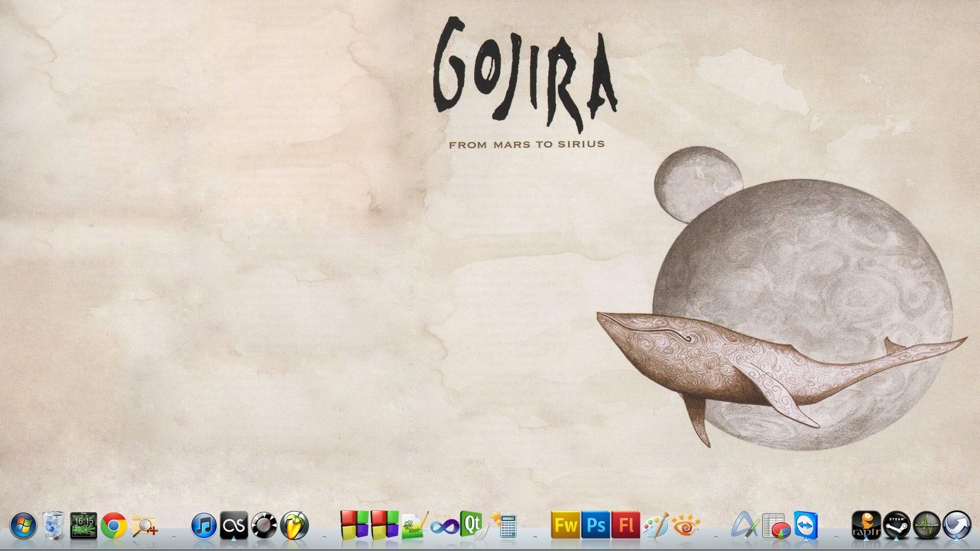Launch XnView orange eye icon

[x=685, y=525]
